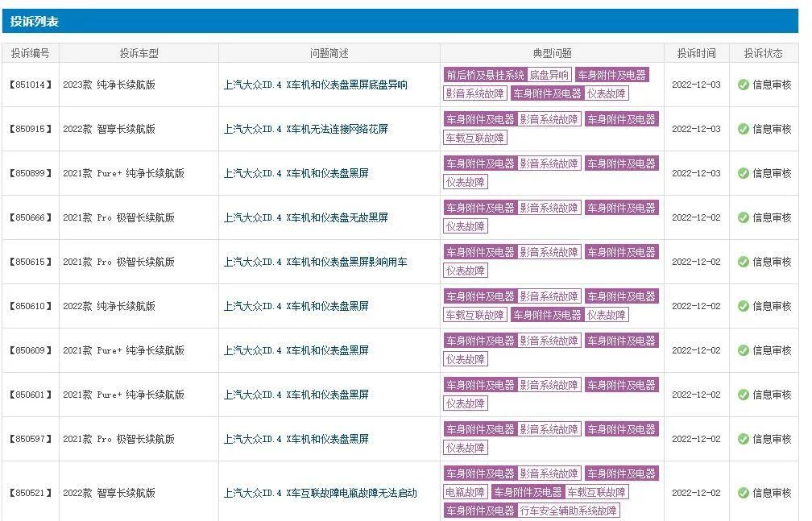This screenshot has height=521, width=812.
Task: Select complaint number 【850666】
Action: click(31, 217)
